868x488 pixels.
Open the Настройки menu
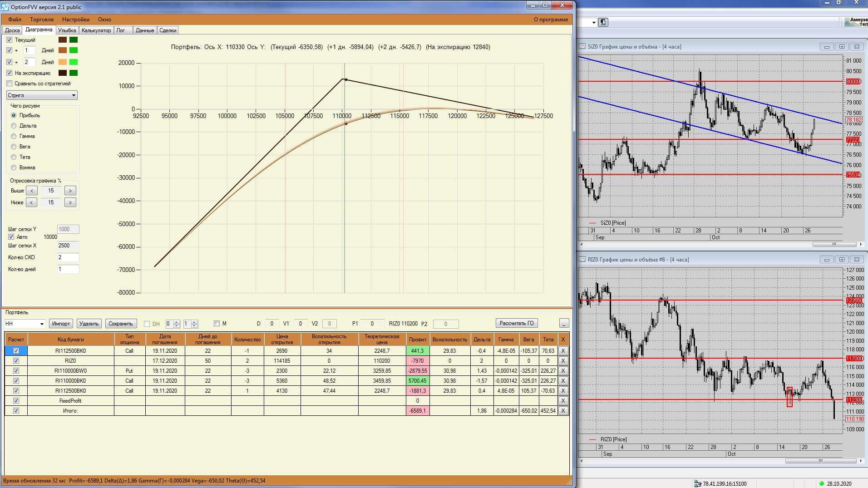[76, 20]
